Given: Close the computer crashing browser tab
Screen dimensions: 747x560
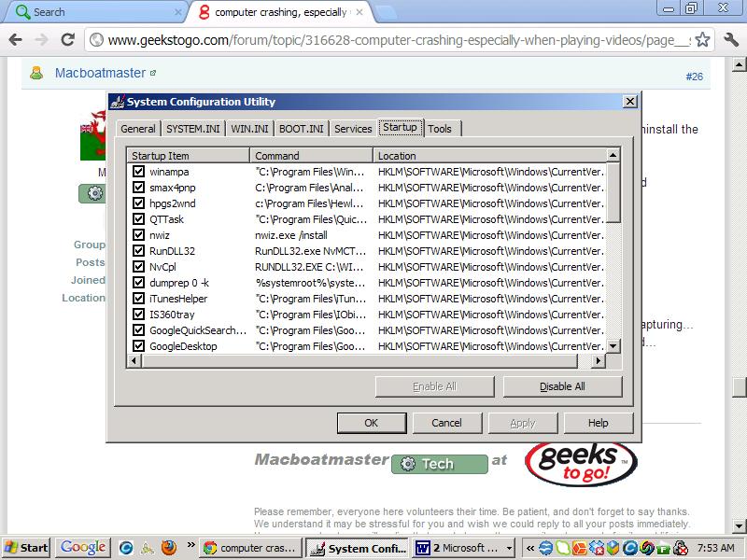Looking at the screenshot, I should 359,12.
